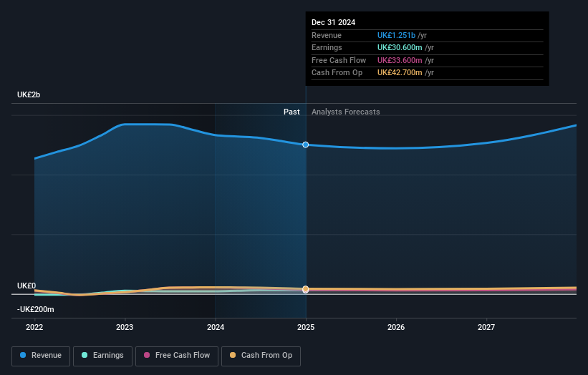Select the 2025 axis label

click(306, 328)
